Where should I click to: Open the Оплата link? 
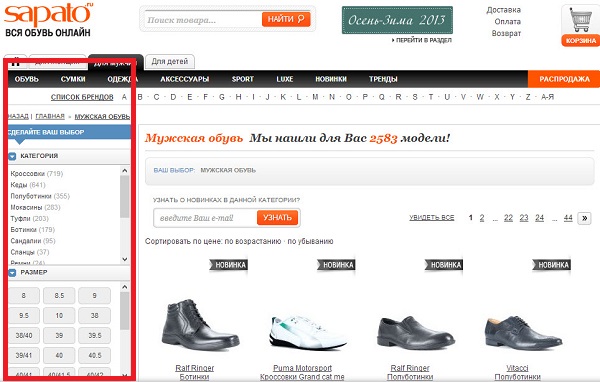pyautogui.click(x=507, y=22)
